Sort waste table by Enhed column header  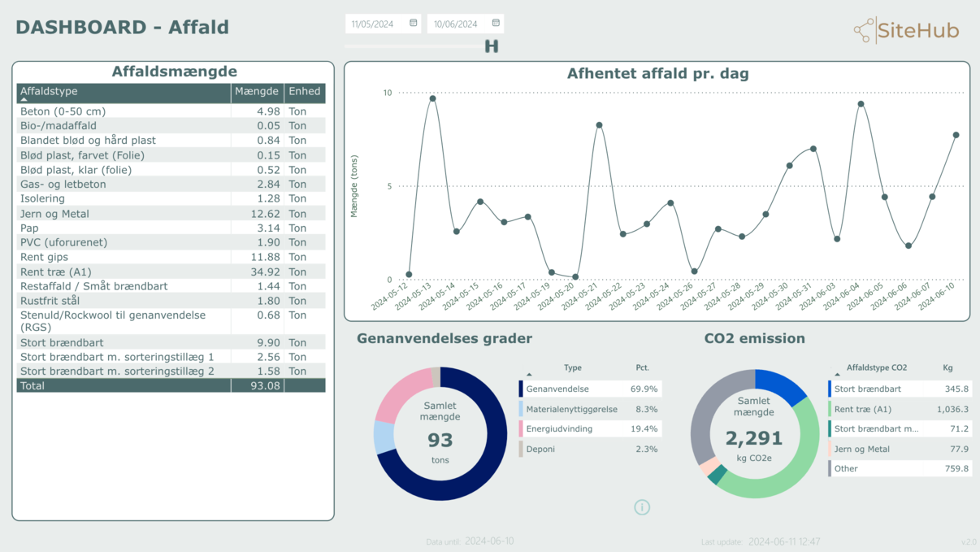coord(305,92)
